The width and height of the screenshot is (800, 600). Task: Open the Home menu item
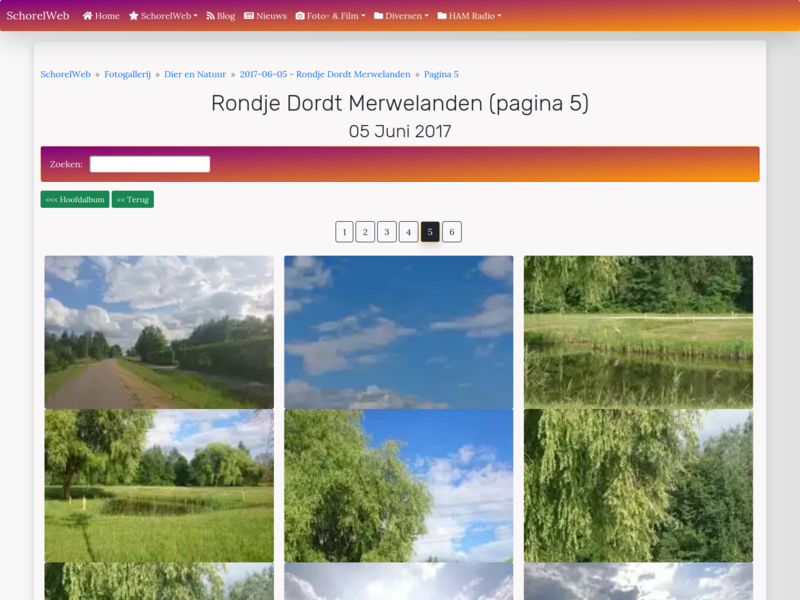[101, 16]
